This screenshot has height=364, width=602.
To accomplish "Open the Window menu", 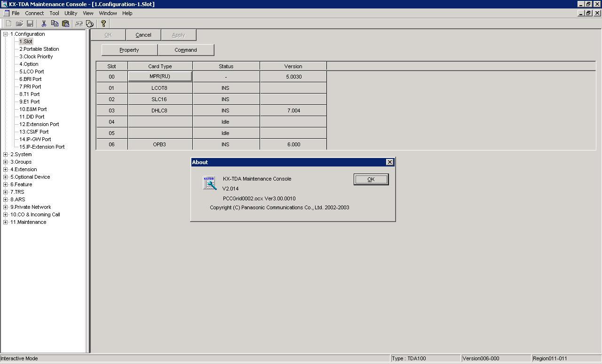I will pyautogui.click(x=108, y=13).
